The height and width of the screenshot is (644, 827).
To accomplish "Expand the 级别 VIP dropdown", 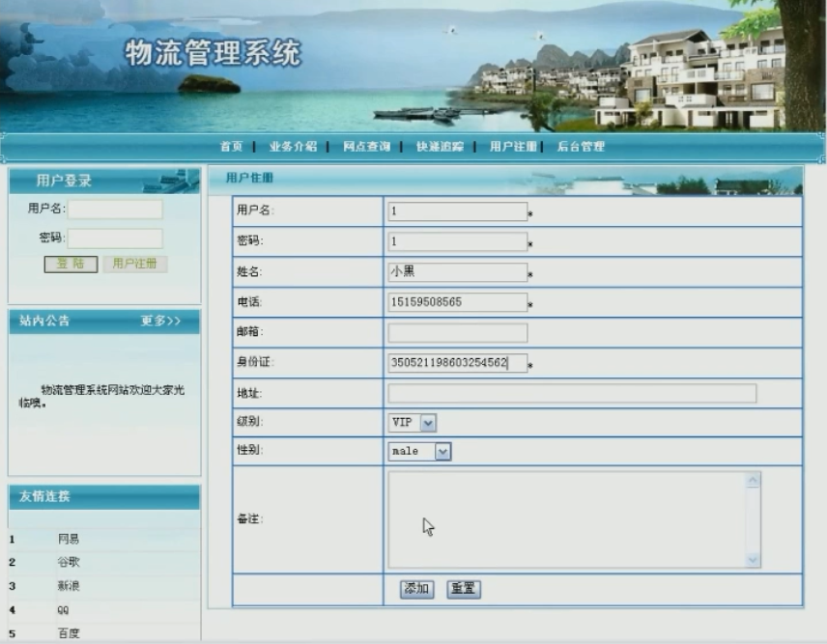I will click(x=428, y=423).
